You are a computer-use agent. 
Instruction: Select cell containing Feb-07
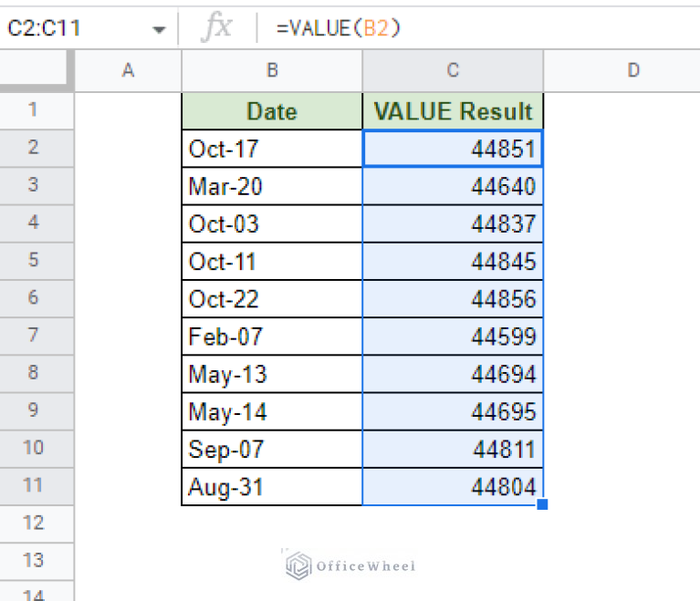point(272,337)
